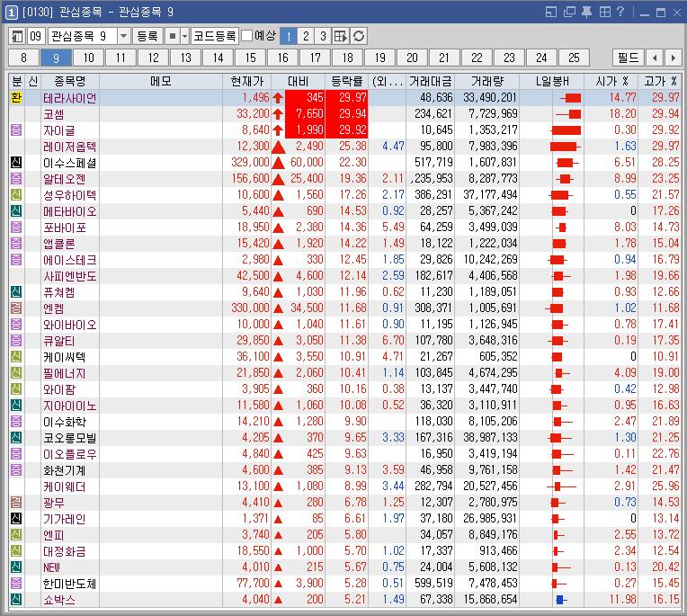Click the olive 신 badge on 성우하이텍 row

pos(16,195)
